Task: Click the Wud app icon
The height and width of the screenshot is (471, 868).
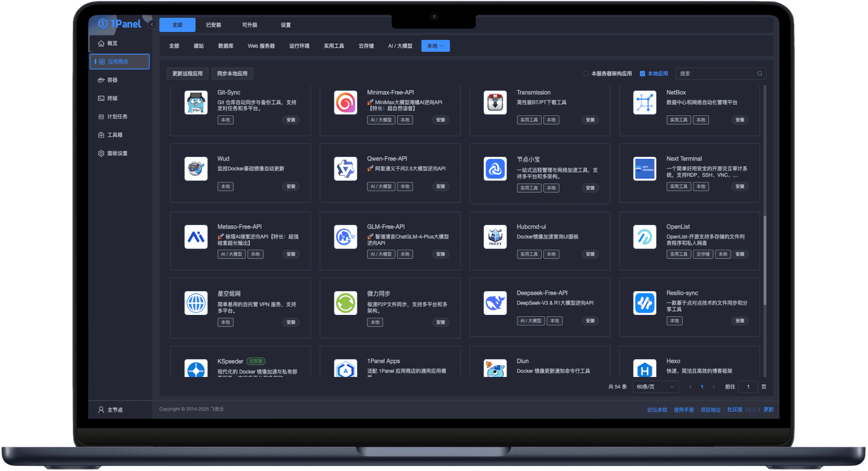Action: [x=196, y=169]
